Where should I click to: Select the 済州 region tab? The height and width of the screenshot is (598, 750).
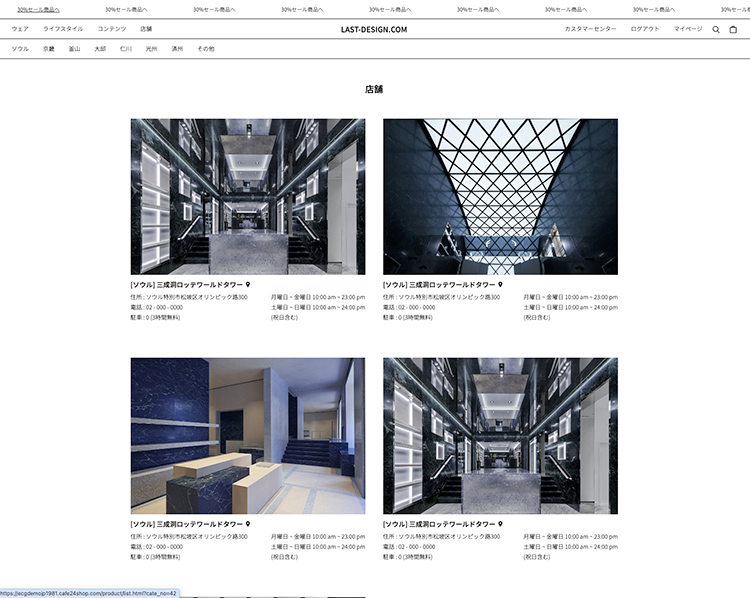177,48
